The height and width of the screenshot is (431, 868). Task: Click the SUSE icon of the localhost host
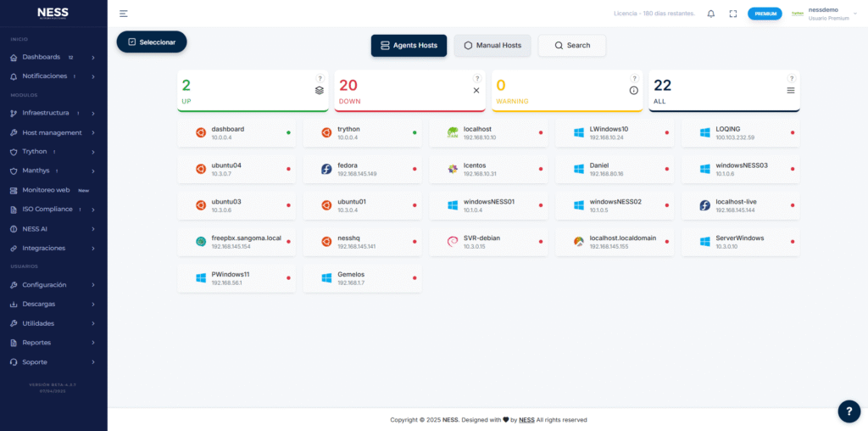tap(453, 133)
